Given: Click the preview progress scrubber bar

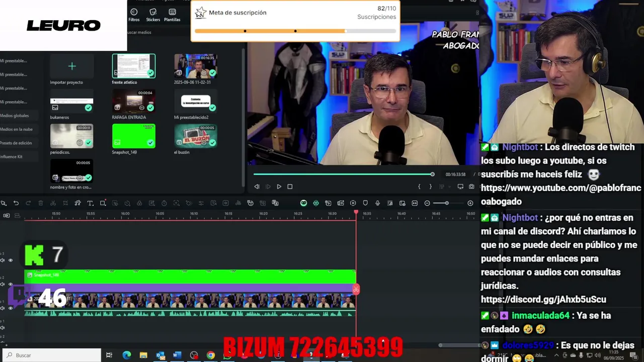Looking at the screenshot, I should click(x=344, y=174).
